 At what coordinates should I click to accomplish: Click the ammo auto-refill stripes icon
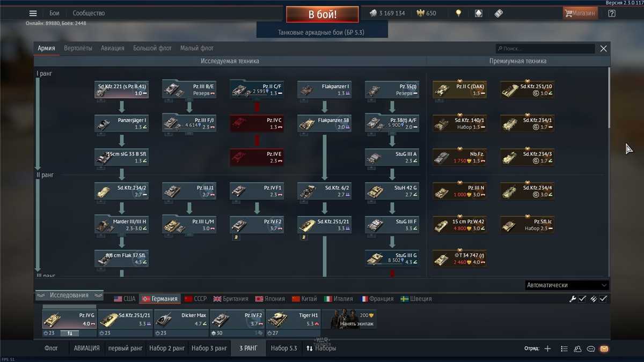click(x=594, y=299)
